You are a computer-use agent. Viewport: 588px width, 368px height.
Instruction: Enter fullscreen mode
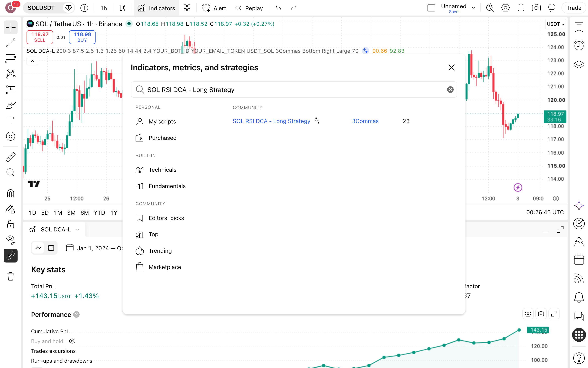click(x=521, y=8)
